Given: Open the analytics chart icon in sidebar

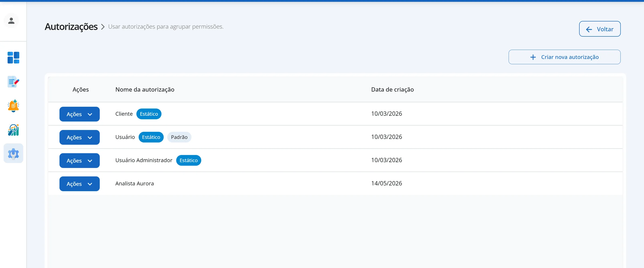Looking at the screenshot, I should 13,130.
